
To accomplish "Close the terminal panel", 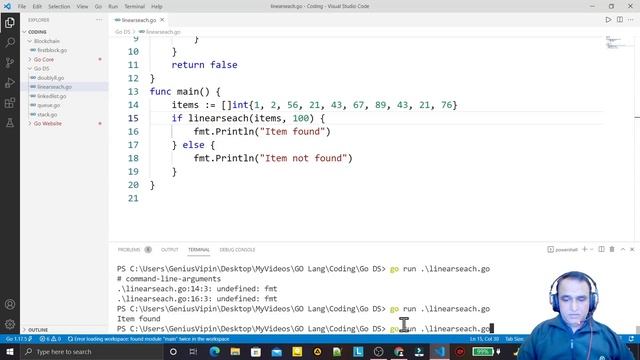I will click(632, 249).
